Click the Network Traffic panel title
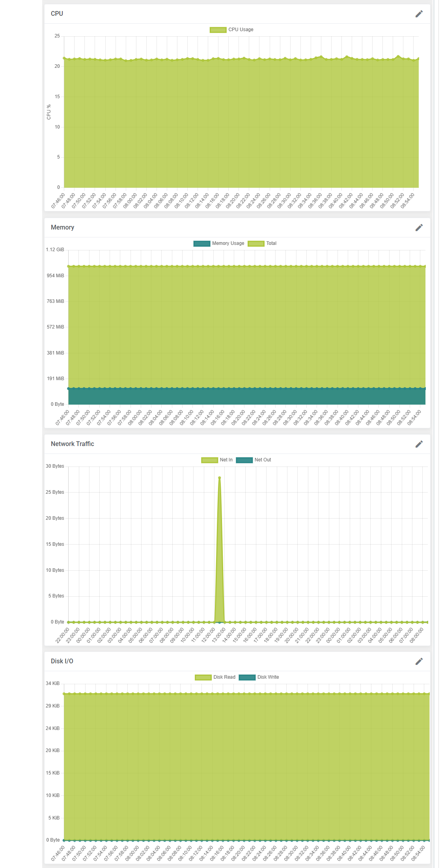This screenshot has width=442, height=868. (73, 444)
